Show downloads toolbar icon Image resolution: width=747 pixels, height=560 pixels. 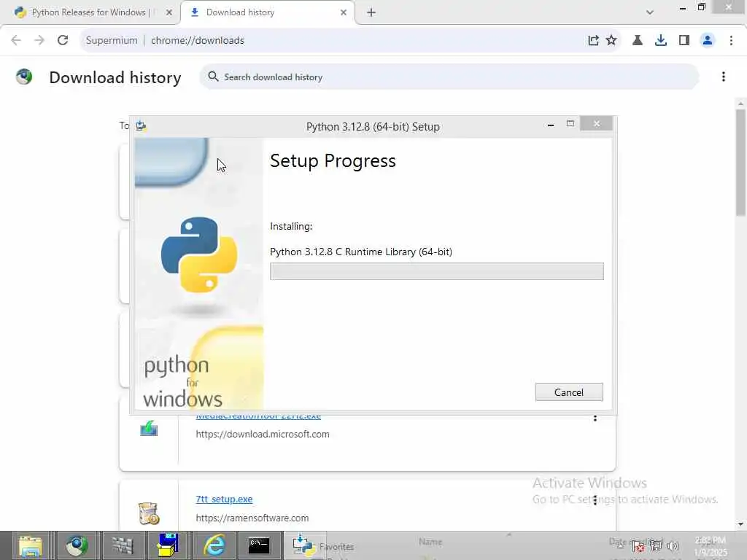[x=661, y=41]
